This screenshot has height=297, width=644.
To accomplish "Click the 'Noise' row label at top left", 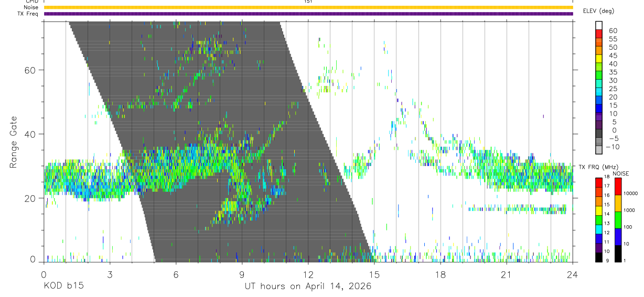I will (31, 8).
